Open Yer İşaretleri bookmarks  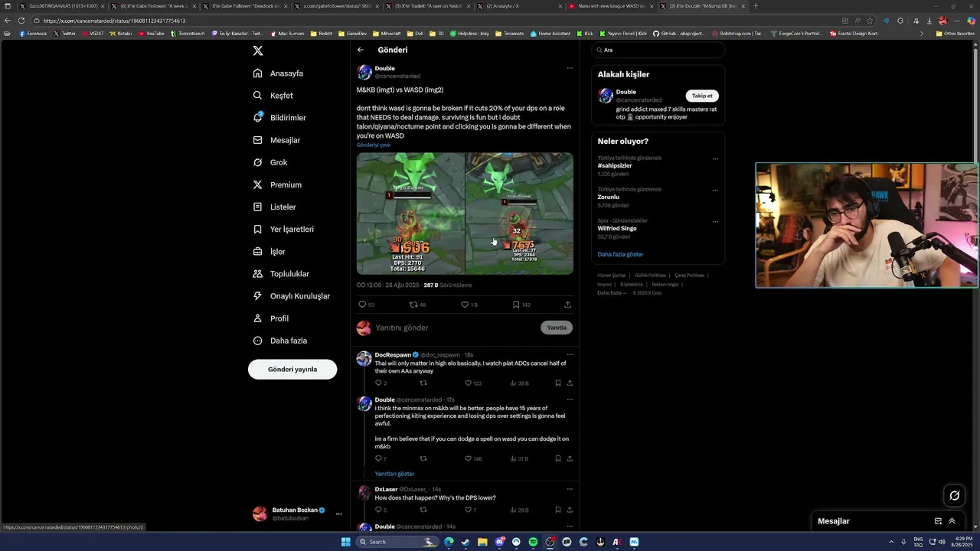tap(283, 229)
